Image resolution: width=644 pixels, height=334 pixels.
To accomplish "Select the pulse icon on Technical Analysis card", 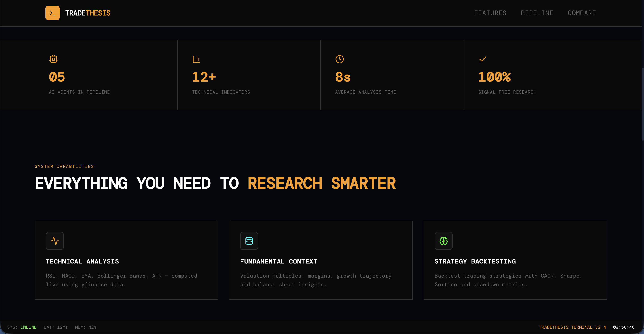I will [55, 241].
